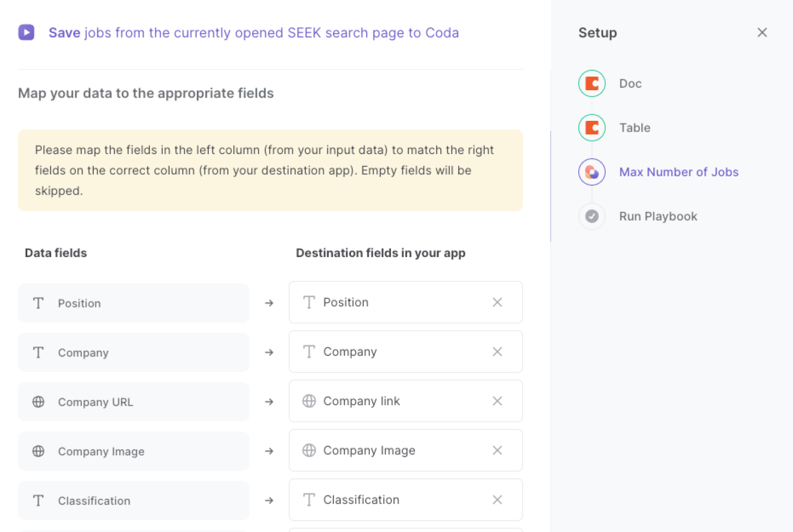This screenshot has width=793, height=532.
Task: Open the Classification destination field dropdown
Action: pos(405,500)
